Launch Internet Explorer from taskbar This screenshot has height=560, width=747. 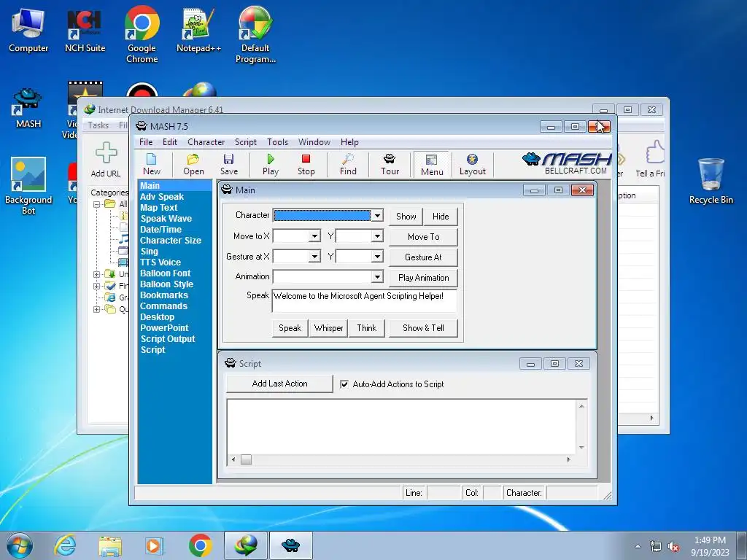click(65, 545)
